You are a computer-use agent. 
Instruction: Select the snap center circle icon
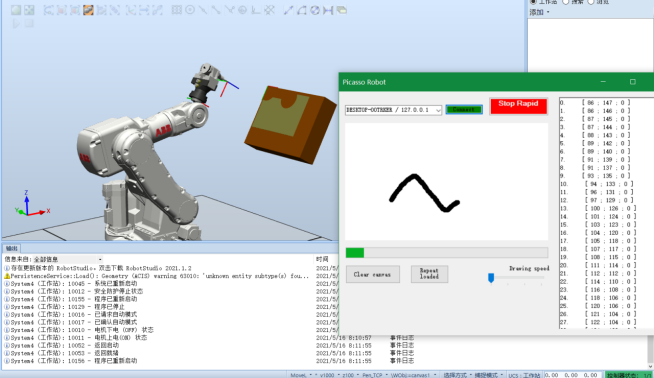(190, 10)
